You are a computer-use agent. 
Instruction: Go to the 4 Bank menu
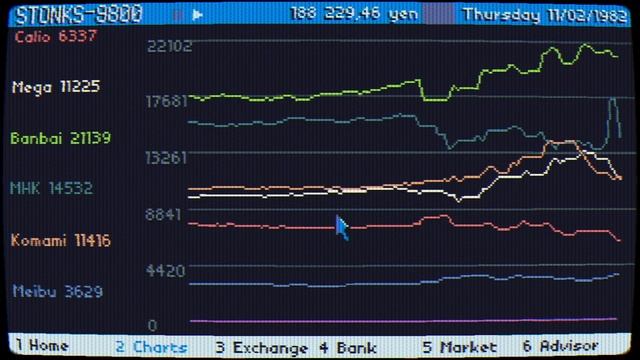click(x=348, y=348)
